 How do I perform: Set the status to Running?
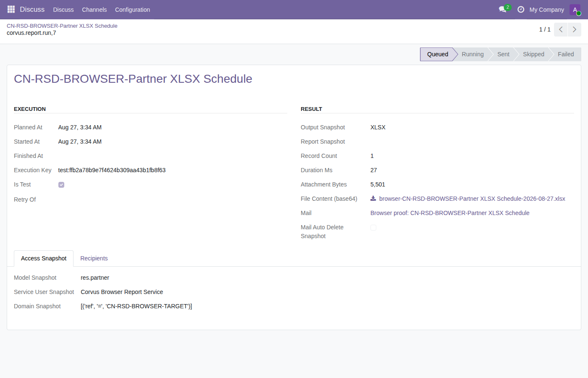point(472,54)
